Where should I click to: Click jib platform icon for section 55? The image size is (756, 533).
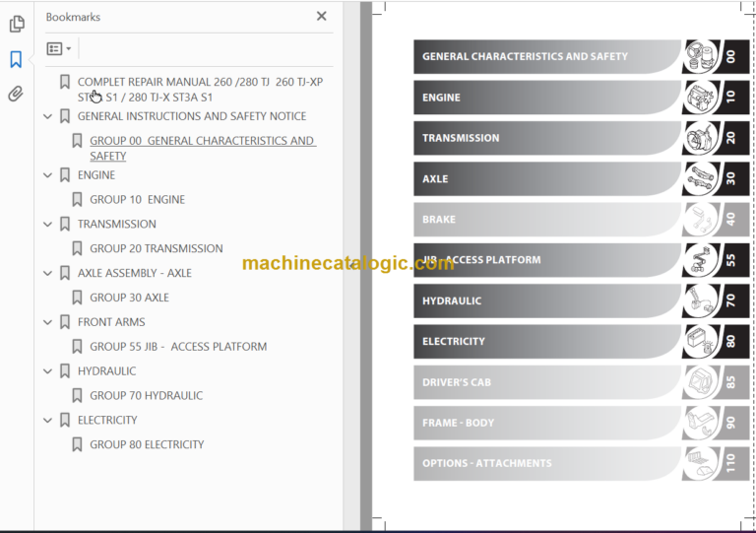(x=701, y=260)
